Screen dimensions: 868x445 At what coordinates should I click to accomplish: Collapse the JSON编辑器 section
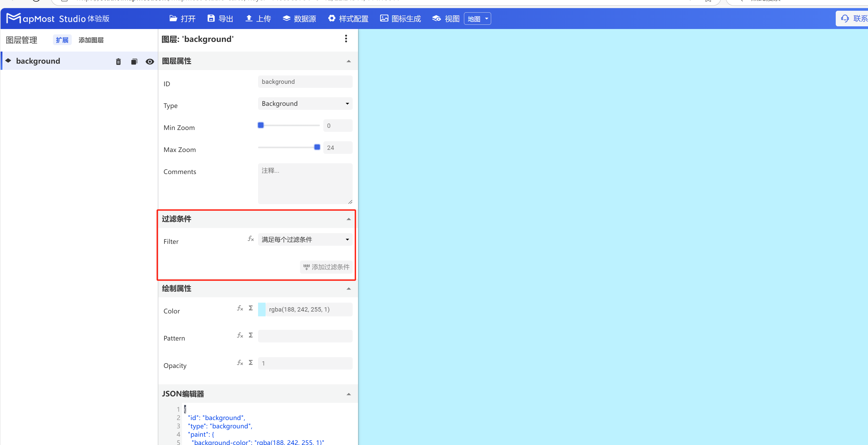tap(348, 394)
